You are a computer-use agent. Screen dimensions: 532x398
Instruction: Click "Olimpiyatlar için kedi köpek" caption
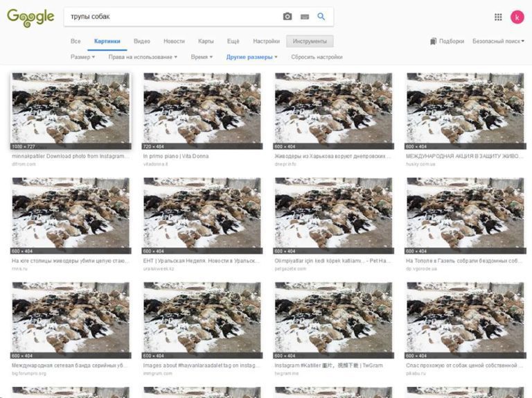332,261
